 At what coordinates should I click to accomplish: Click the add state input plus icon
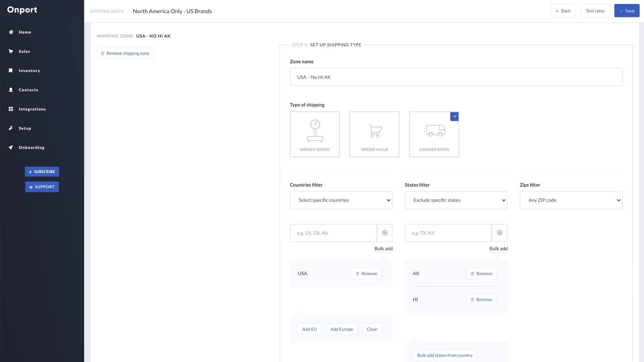(499, 233)
